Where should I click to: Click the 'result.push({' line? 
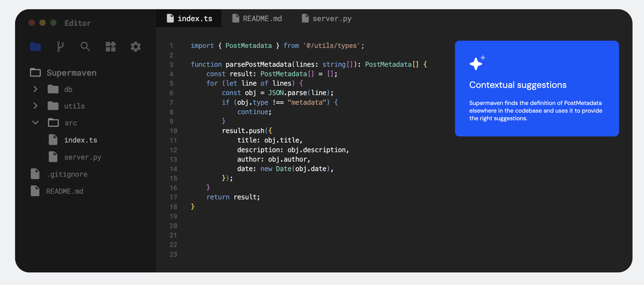click(x=247, y=131)
